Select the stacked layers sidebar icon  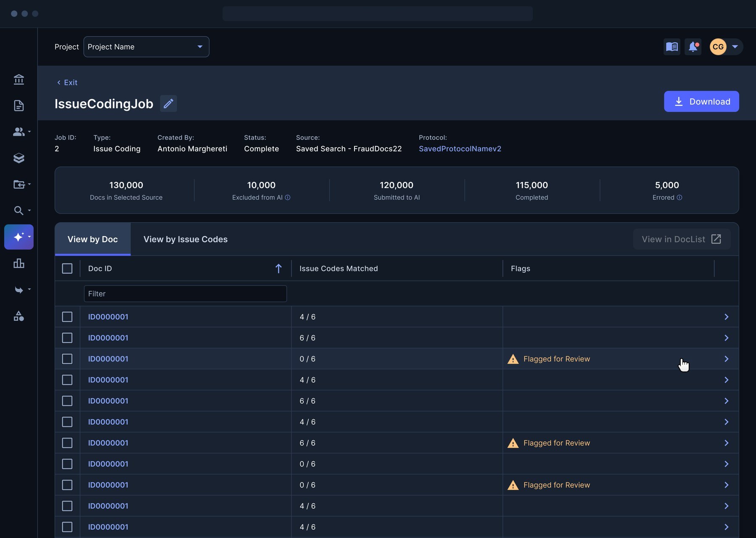pos(19,158)
